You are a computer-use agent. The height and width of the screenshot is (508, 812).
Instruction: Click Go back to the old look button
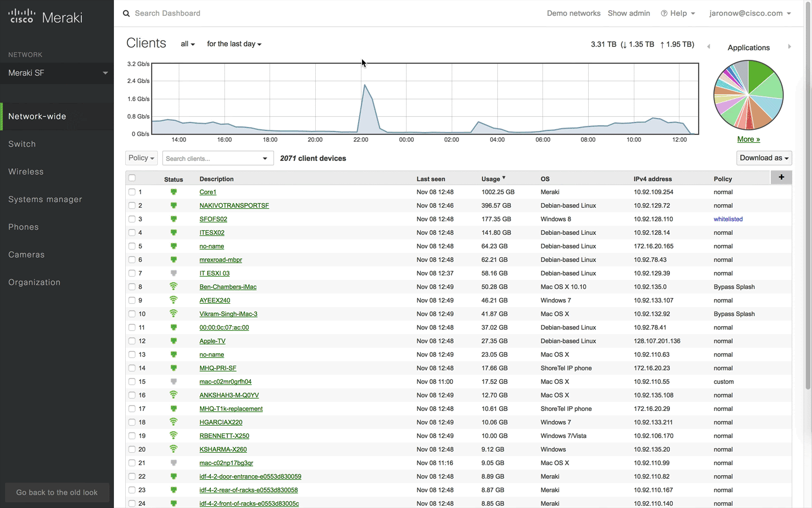[x=57, y=492]
